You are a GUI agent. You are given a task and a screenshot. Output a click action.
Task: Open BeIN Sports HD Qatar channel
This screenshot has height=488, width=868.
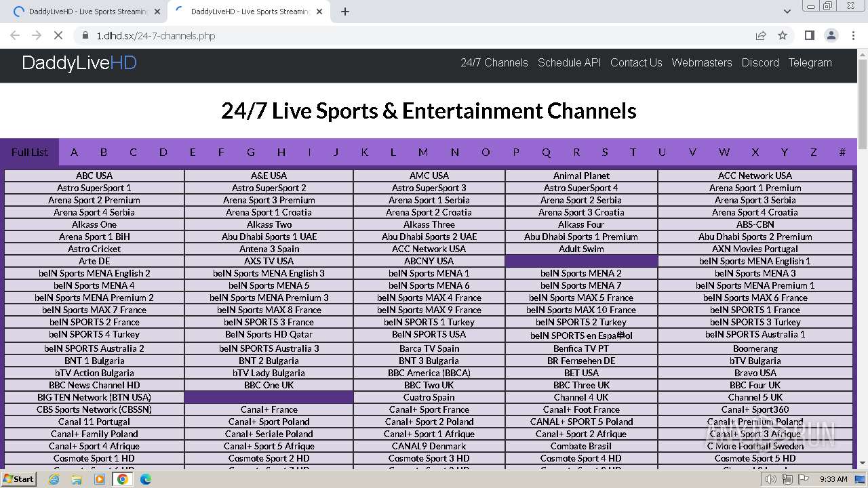point(269,334)
